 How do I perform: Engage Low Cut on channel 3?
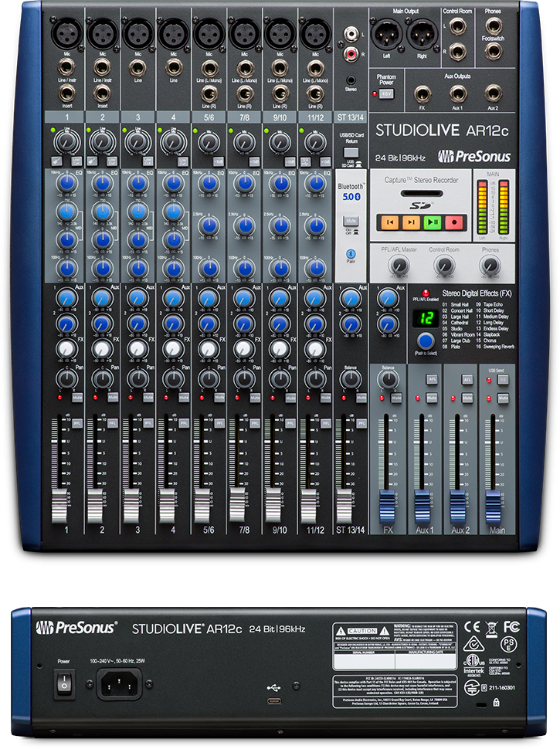(x=148, y=161)
